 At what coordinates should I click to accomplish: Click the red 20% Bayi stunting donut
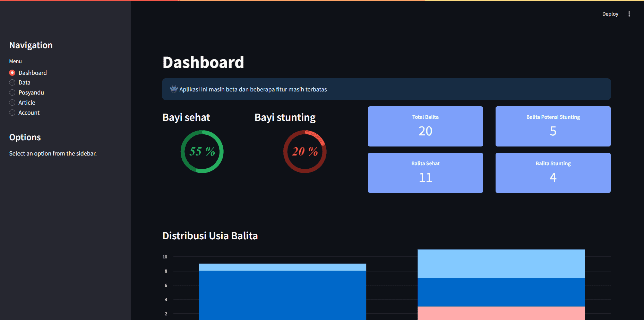[305, 151]
